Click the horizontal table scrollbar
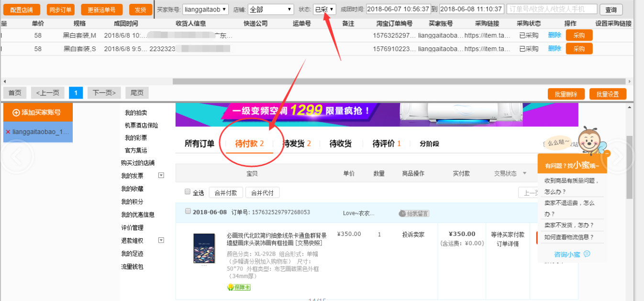The image size is (644, 301). (399, 81)
